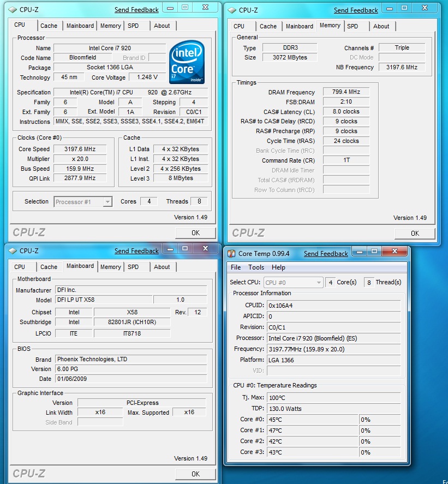The width and height of the screenshot is (448, 484).
Task: Click the Tj. Max value 100°C
Action: tap(333, 398)
